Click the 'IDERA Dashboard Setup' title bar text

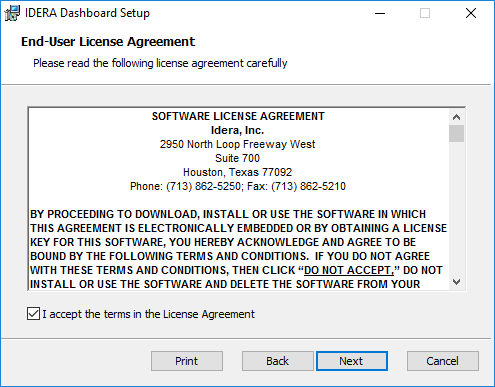[87, 13]
